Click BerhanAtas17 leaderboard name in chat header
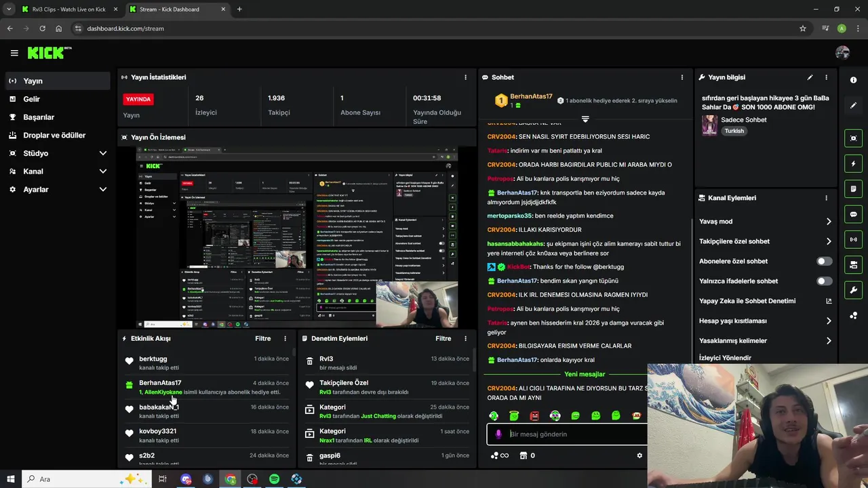The image size is (868, 488). (531, 97)
